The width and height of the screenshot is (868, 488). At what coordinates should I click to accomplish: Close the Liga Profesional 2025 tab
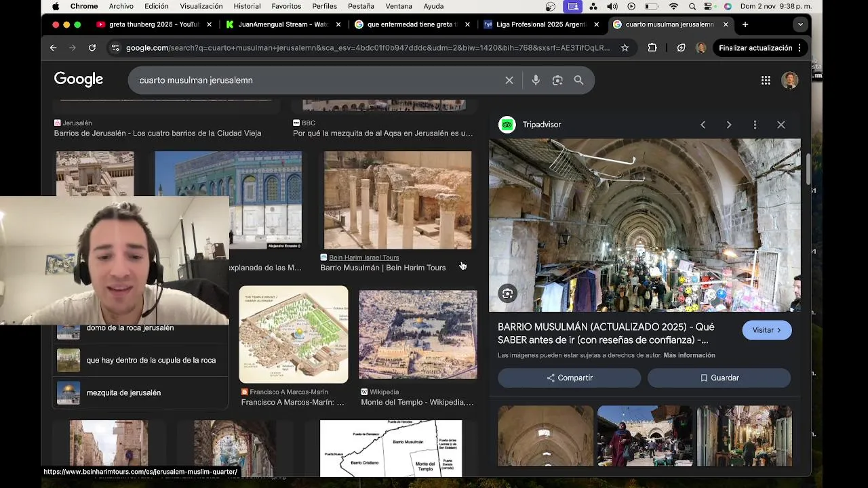596,24
